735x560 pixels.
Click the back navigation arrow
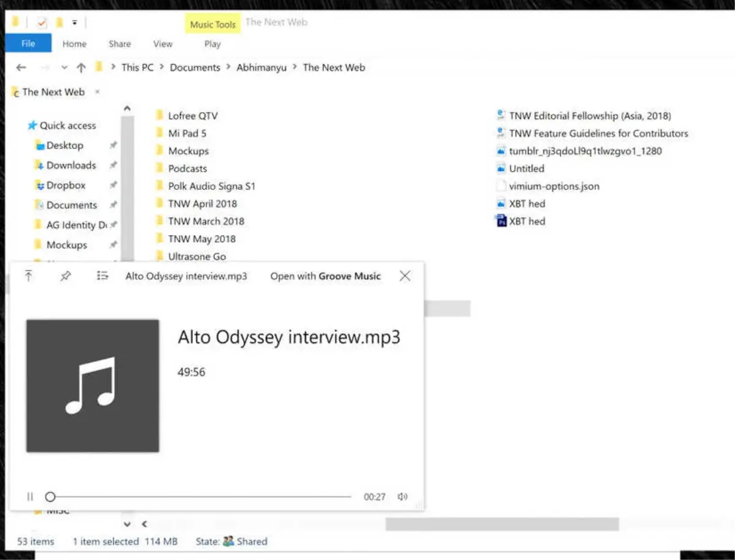21,67
